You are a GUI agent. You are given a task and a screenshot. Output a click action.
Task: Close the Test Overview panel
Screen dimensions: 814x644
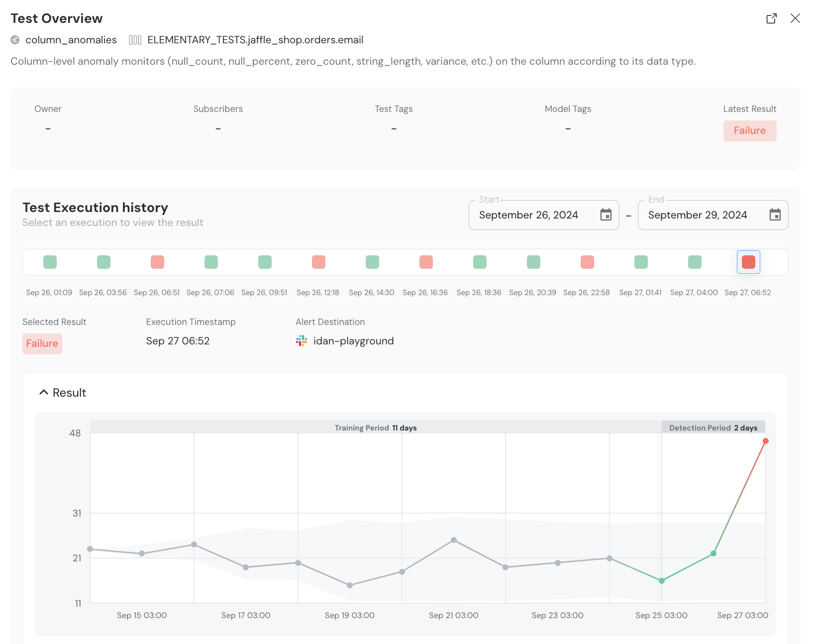[795, 18]
